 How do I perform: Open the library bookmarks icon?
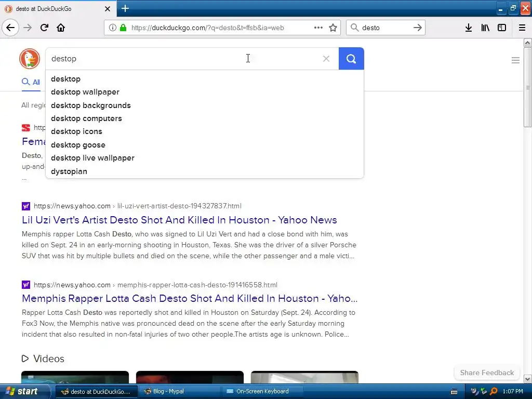tap(485, 28)
